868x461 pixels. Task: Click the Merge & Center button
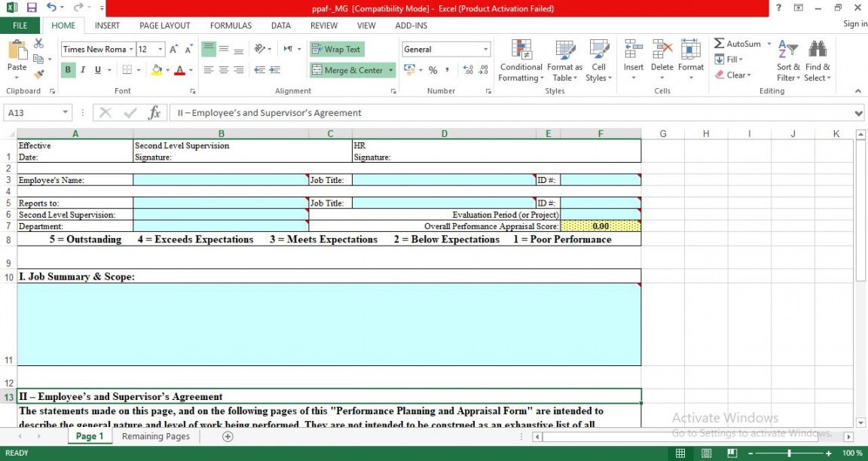pos(347,70)
